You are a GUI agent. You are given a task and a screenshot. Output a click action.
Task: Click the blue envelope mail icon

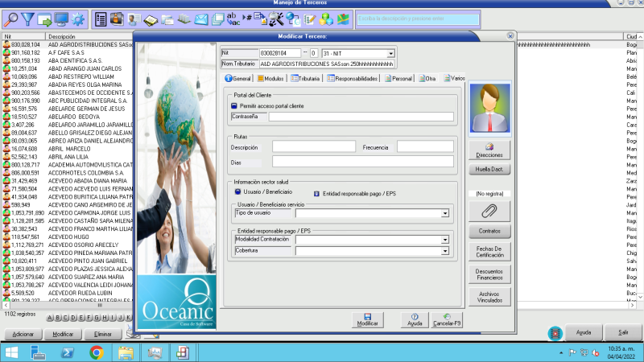pyautogui.click(x=200, y=19)
